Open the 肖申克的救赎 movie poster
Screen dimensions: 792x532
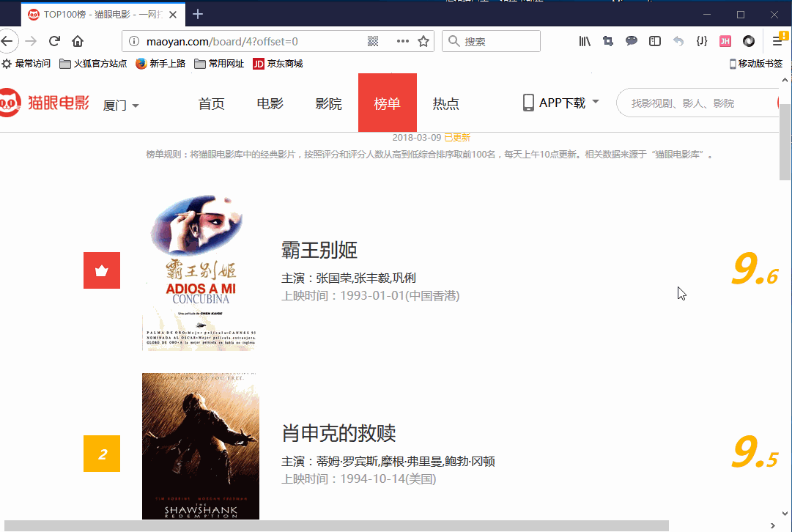pyautogui.click(x=201, y=446)
